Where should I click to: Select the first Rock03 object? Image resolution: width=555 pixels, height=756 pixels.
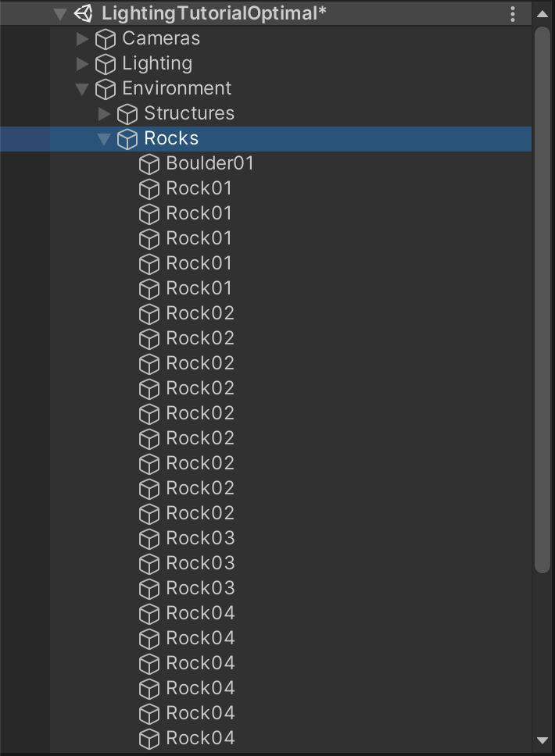click(x=200, y=538)
